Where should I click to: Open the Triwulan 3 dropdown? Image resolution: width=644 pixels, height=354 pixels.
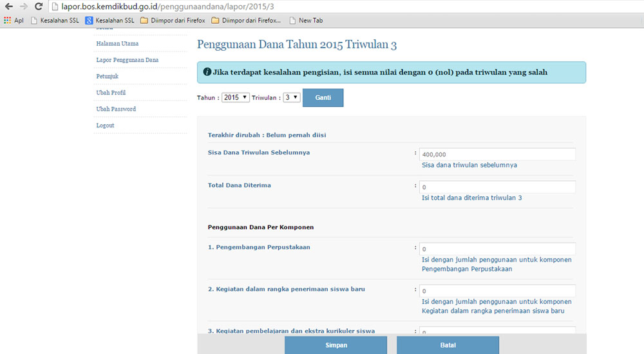pos(291,97)
